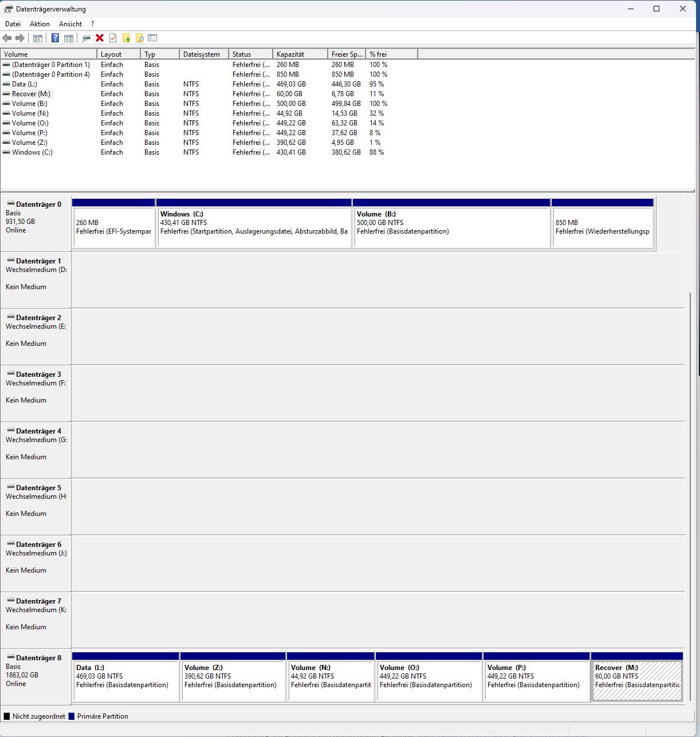Select the 850 MB recovery partition block
This screenshot has width=700, height=737.
603,223
